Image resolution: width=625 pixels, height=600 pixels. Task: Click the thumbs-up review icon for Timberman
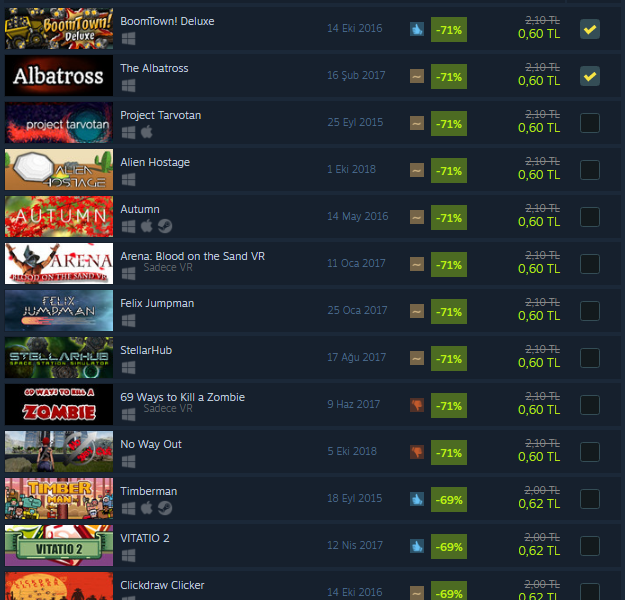click(417, 499)
